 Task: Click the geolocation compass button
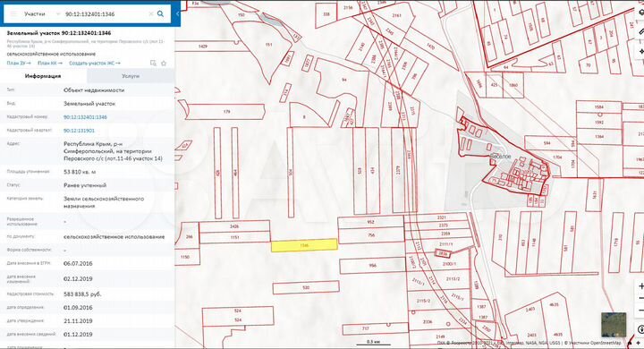click(640, 328)
